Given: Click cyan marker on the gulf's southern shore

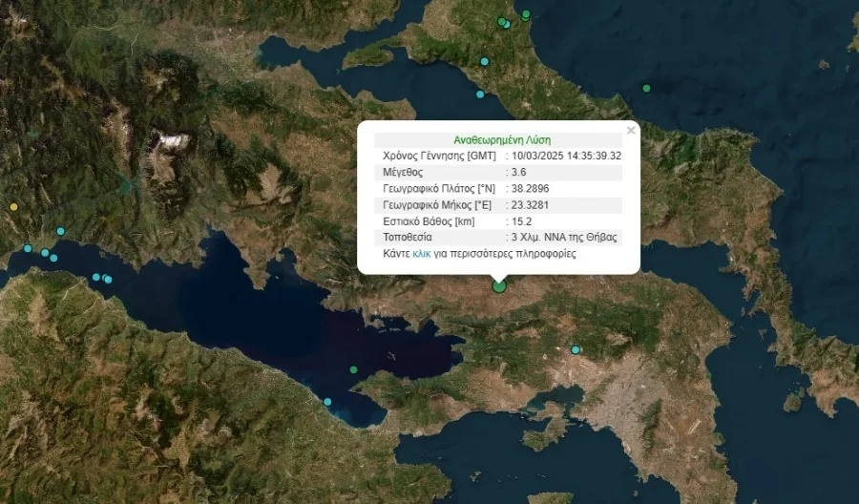Looking at the screenshot, I should (327, 402).
